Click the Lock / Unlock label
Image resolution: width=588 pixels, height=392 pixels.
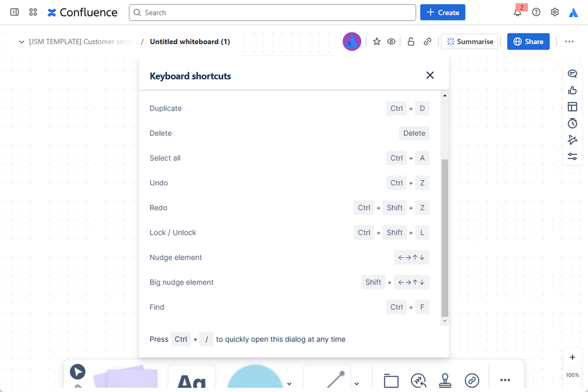(x=172, y=232)
